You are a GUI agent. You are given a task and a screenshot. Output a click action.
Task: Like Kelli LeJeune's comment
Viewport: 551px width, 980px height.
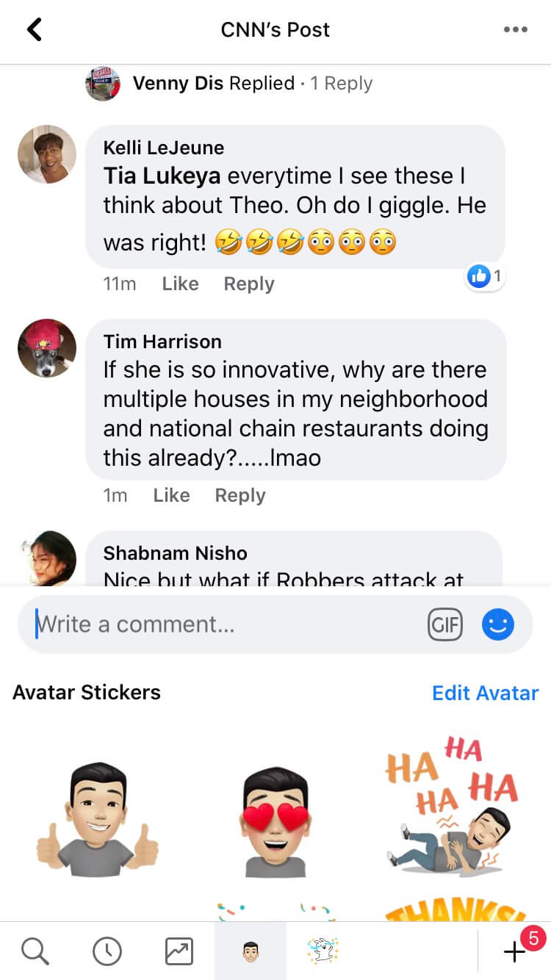click(180, 284)
